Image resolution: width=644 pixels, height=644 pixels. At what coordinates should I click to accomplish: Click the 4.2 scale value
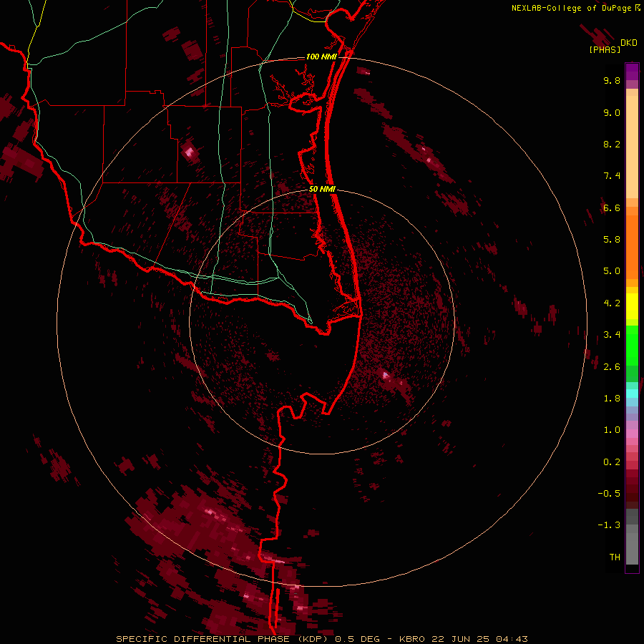tap(612, 303)
